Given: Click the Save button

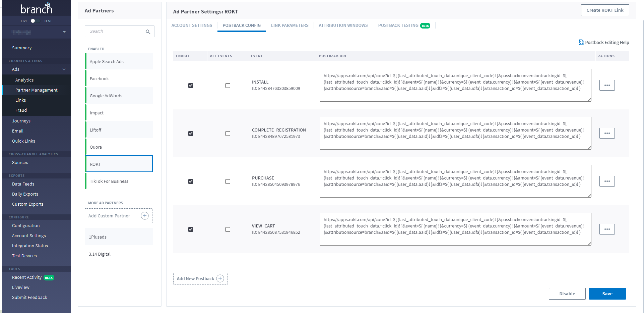Looking at the screenshot, I should (x=607, y=294).
